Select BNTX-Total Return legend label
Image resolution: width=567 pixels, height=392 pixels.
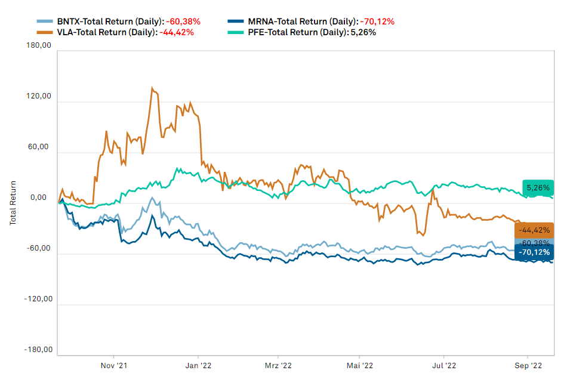[110, 21]
